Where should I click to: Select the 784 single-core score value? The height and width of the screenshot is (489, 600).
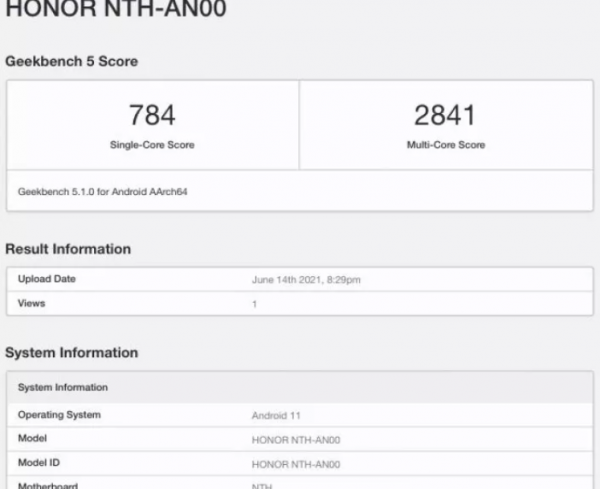[x=152, y=115]
